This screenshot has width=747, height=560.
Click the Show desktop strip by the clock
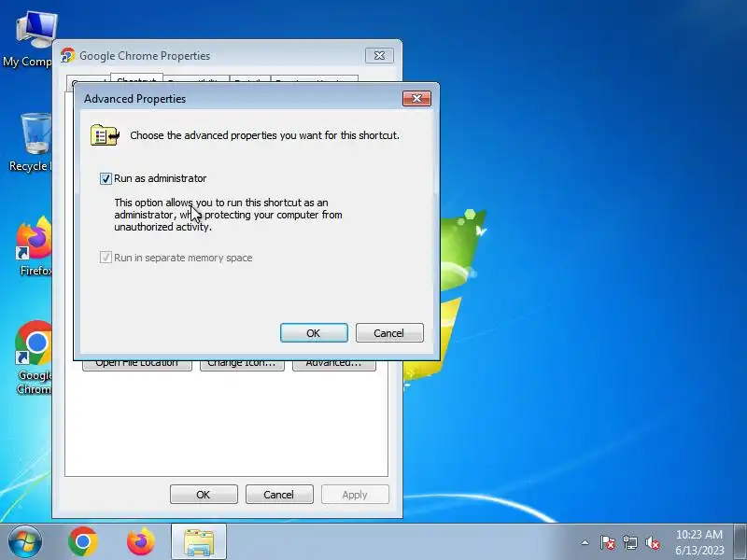[x=740, y=542]
